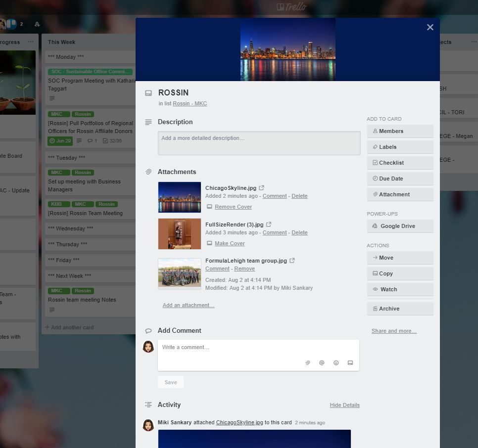478x448 pixels.
Task: Delete FullSizeRender (3).jpg attachment
Action: [299, 232]
